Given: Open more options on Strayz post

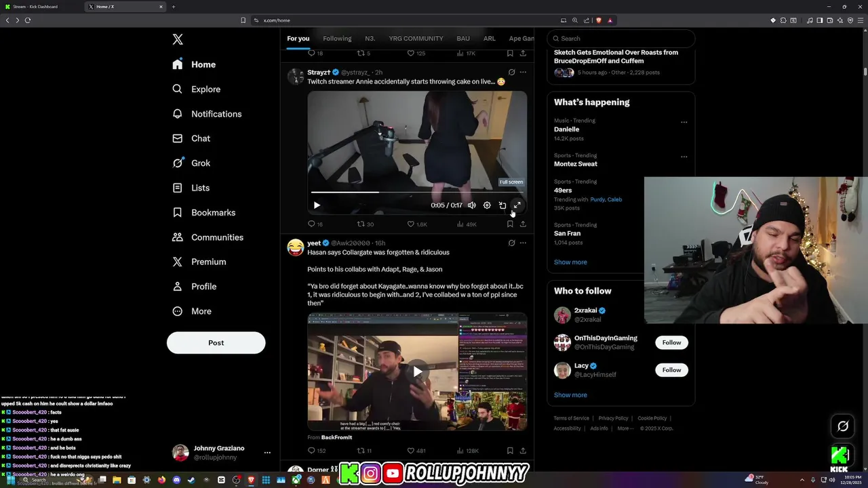Looking at the screenshot, I should (x=523, y=73).
